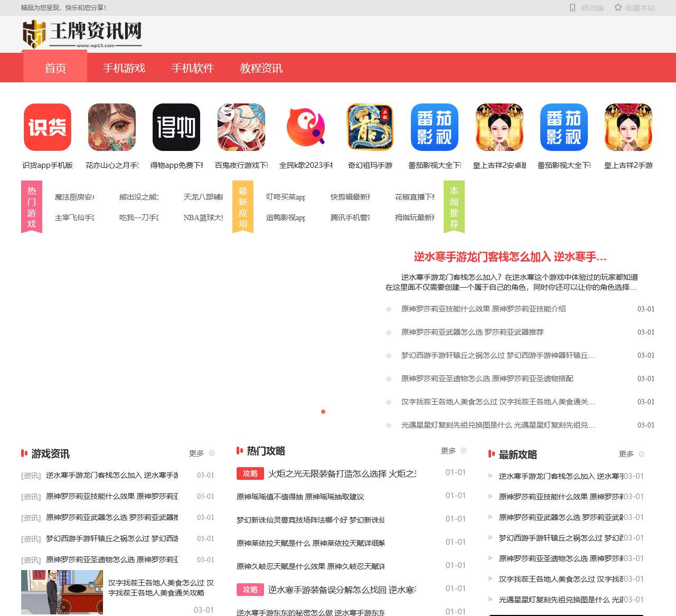Open 快剪辑最新版 in newest apps
The image size is (676, 616).
tap(350, 197)
